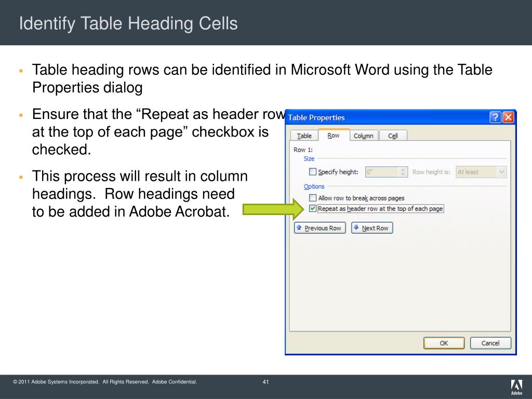Viewport: 532px width, 399px height.
Task: Switch to the Table tab
Action: 304,135
